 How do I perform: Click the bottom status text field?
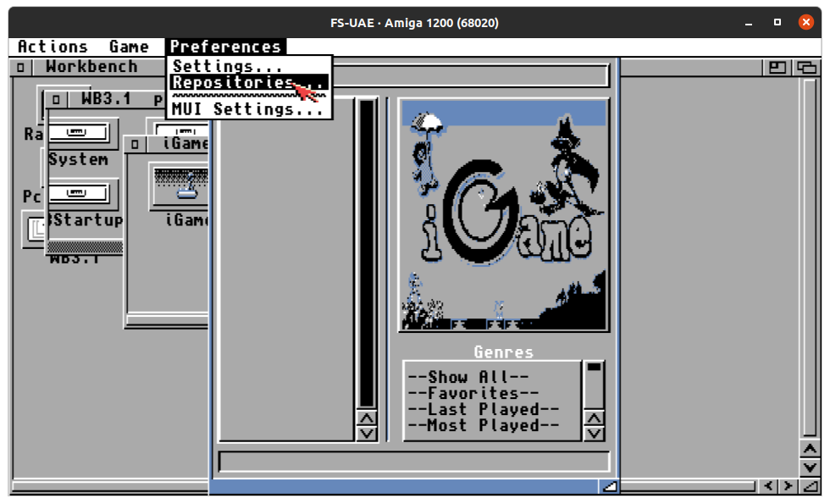point(414,462)
